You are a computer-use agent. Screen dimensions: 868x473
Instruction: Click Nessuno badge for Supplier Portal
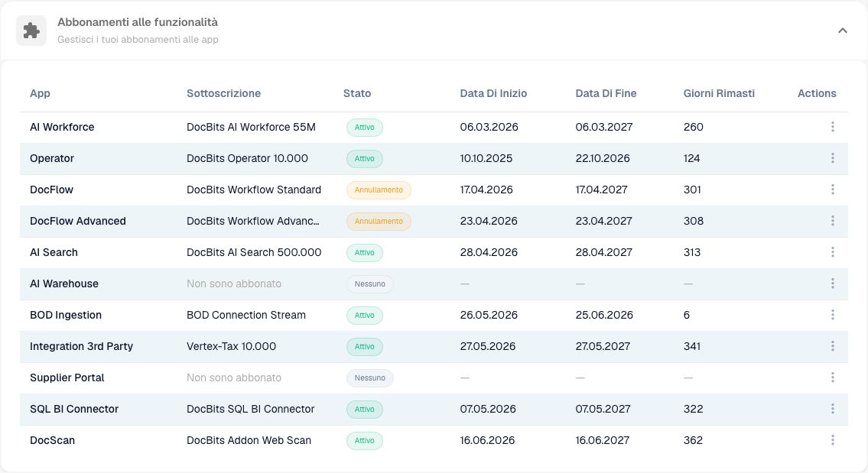370,377
